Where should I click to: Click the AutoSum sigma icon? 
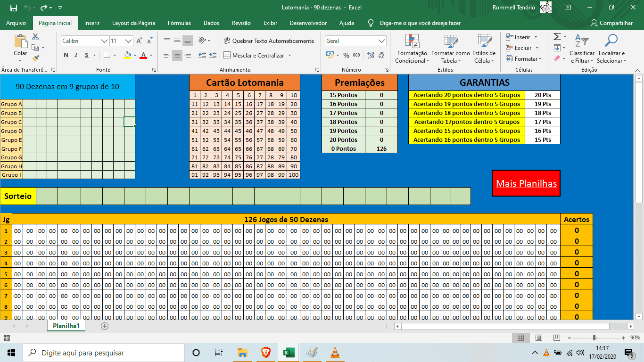[557, 37]
